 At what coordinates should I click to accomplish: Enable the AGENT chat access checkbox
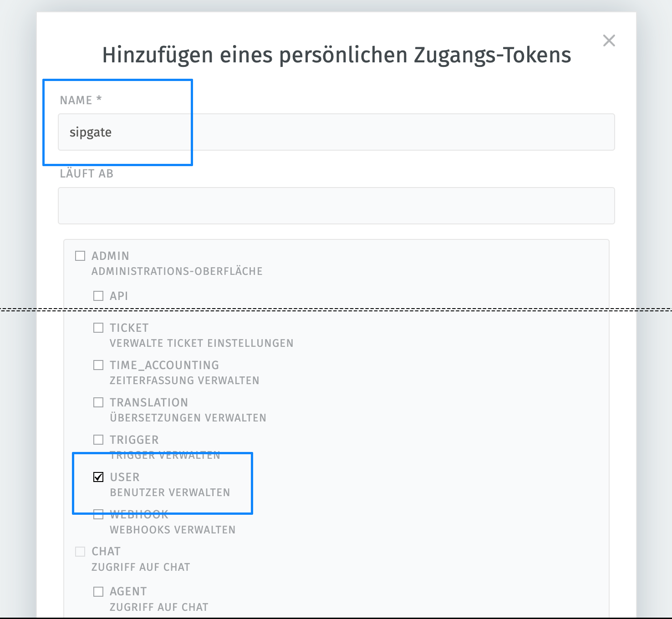[98, 591]
